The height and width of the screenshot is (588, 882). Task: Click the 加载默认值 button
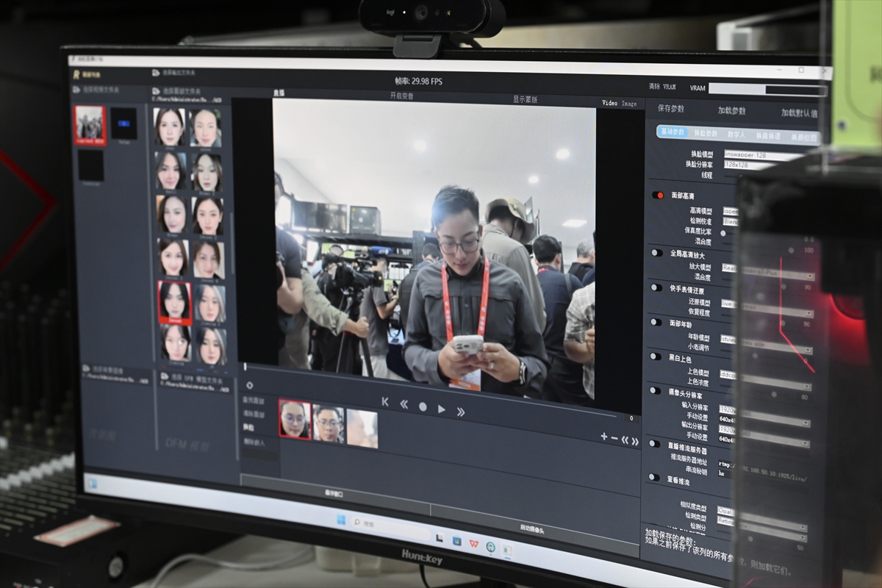click(x=799, y=113)
